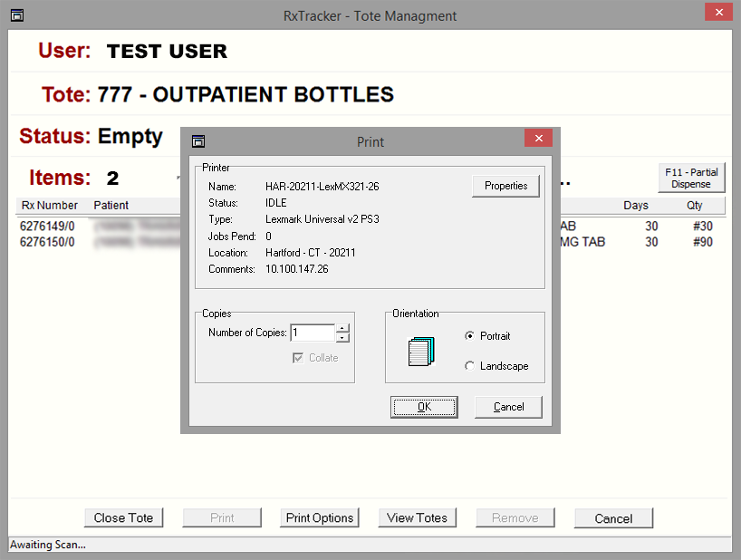Viewport: 741px width, 560px height.
Task: Close the Print dialog with the red X
Action: [x=538, y=139]
